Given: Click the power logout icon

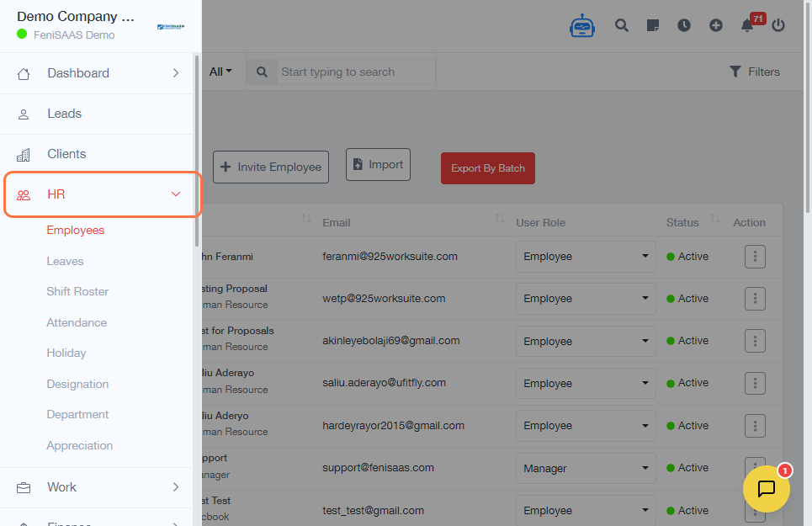Looking at the screenshot, I should coord(778,25).
